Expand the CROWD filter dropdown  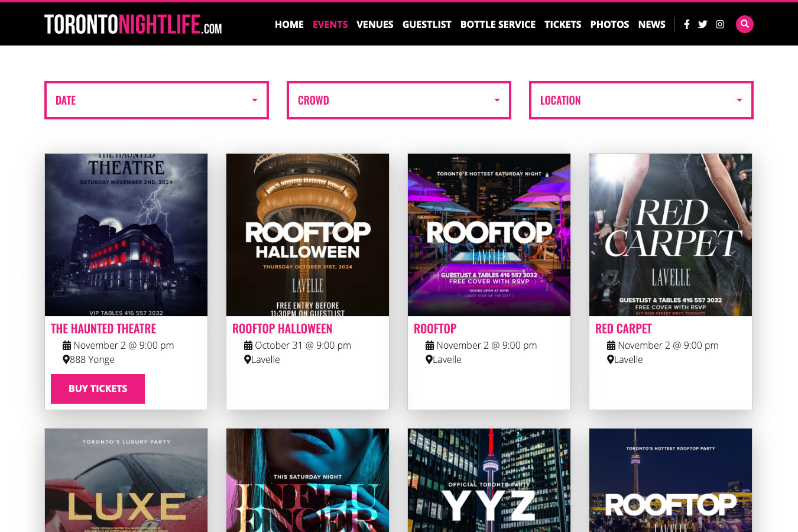coord(399,100)
